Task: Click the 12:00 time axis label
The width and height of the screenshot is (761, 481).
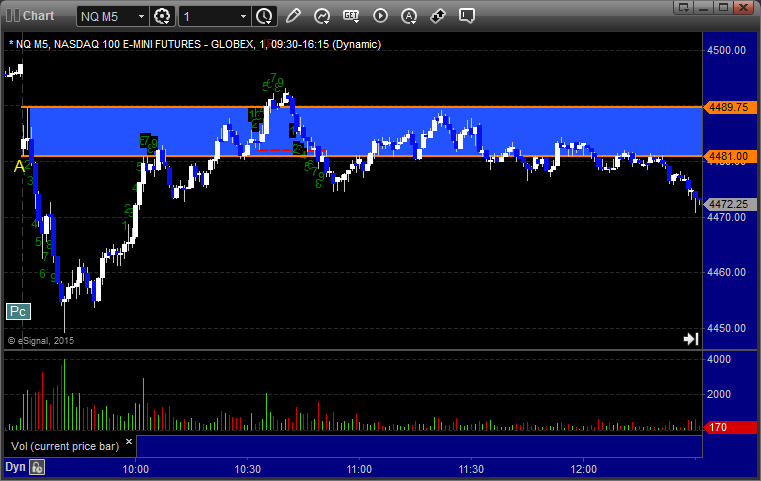Action: (583, 469)
